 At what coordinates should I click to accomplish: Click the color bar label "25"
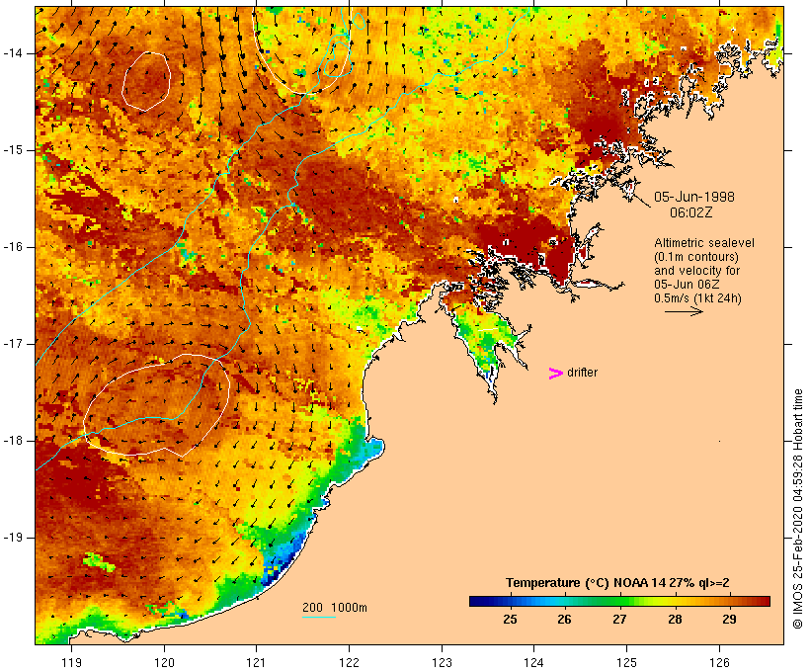[510, 620]
